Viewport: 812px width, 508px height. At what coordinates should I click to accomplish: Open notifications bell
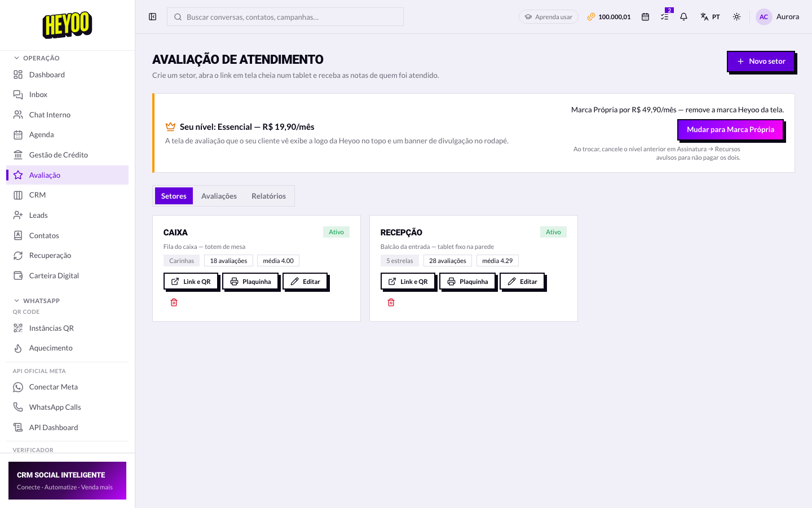683,17
